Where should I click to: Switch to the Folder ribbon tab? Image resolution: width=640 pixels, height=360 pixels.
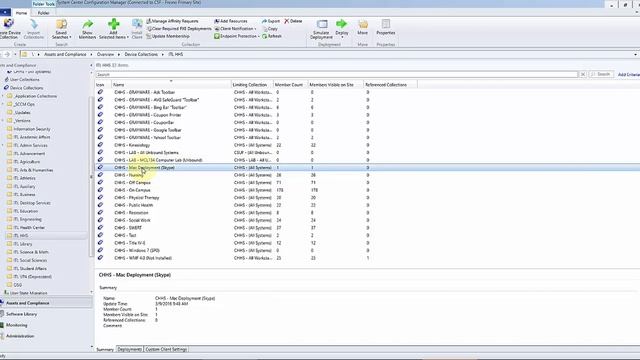43,13
